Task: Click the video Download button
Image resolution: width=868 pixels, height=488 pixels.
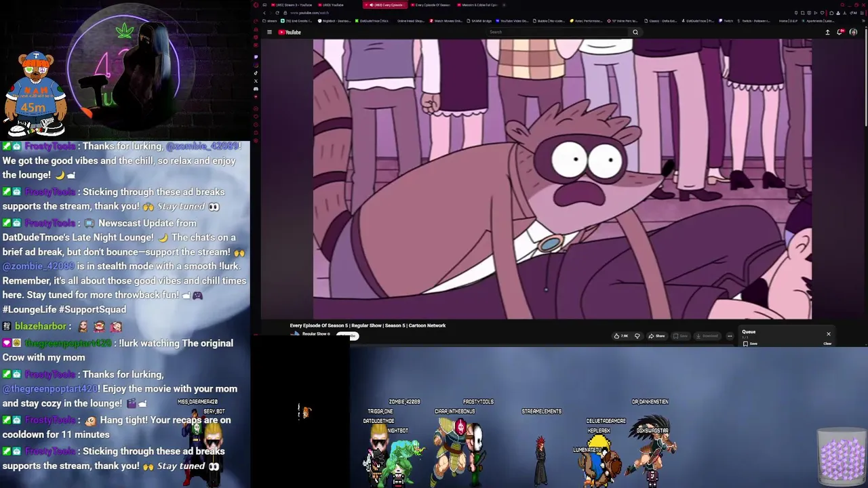Action: [707, 336]
